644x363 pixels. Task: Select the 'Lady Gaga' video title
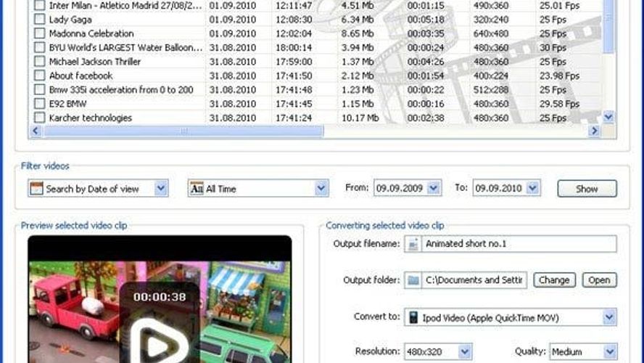point(70,20)
